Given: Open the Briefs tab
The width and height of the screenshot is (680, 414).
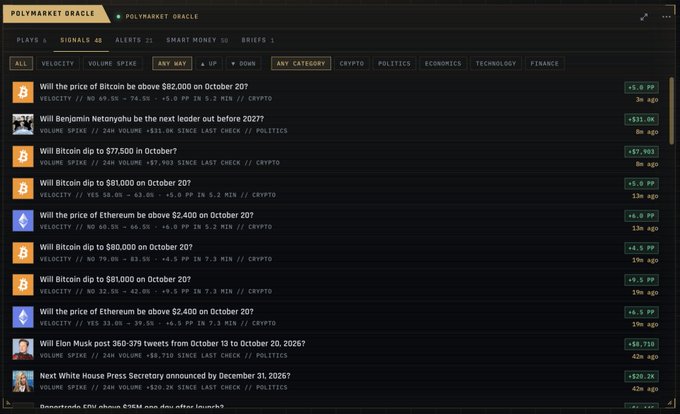Looking at the screenshot, I should coord(258,40).
